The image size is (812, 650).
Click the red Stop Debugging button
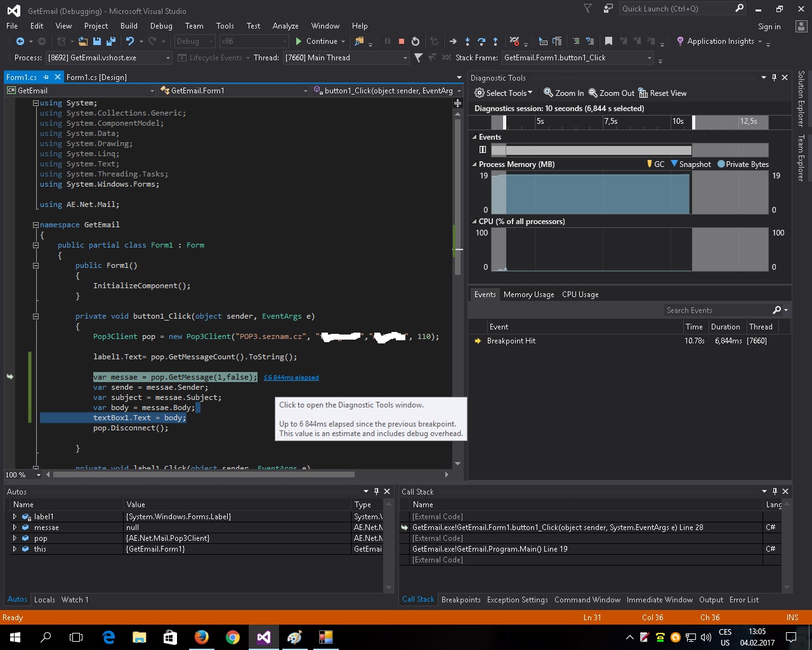401,41
